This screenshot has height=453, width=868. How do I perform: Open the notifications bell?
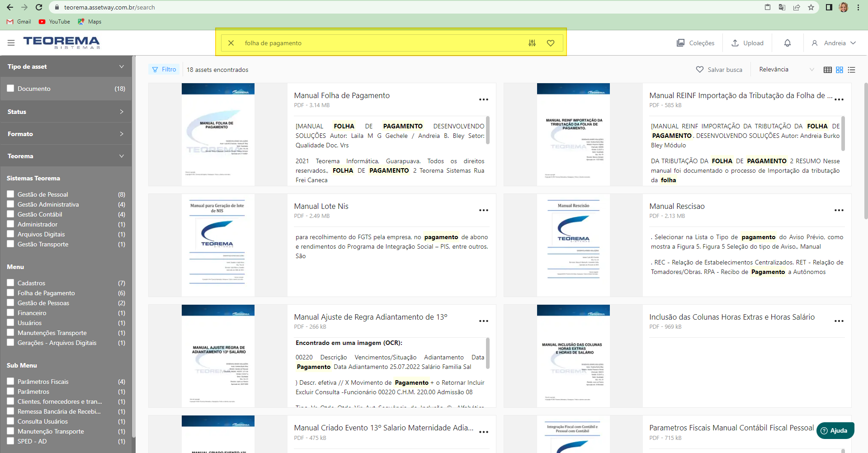788,43
